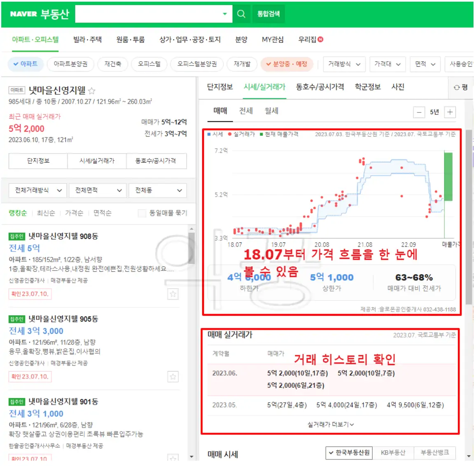The height and width of the screenshot is (466, 476).
Task: Click the 통합검색 search button
Action: [268, 14]
